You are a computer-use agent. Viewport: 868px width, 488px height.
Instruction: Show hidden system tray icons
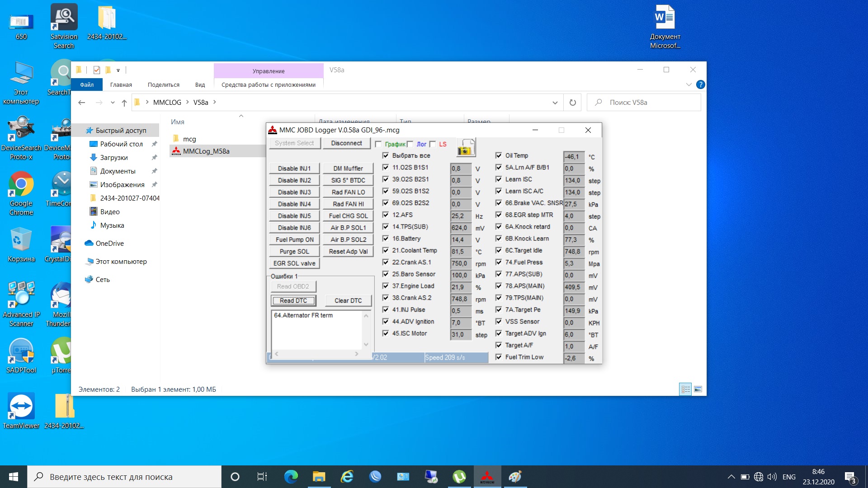[x=731, y=477]
